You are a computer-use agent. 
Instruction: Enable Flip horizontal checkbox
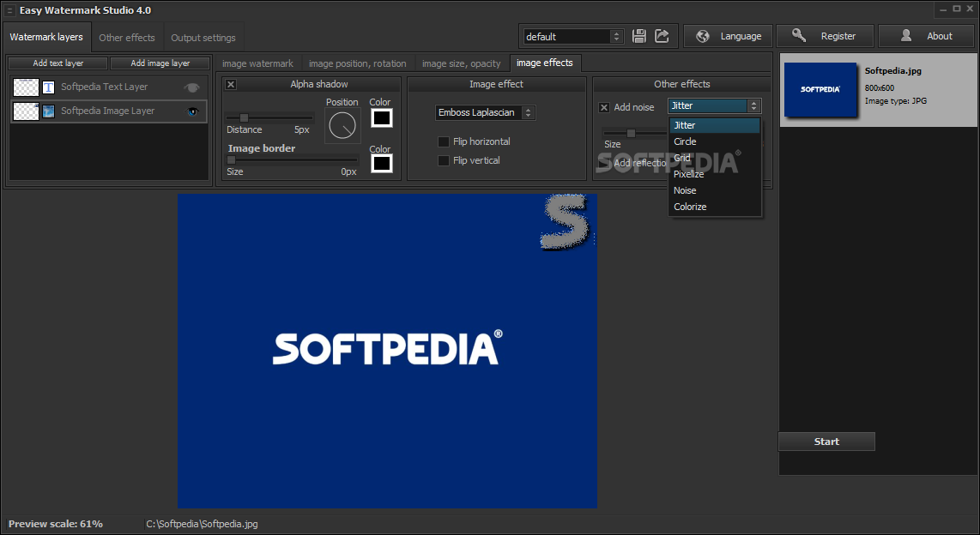point(443,141)
